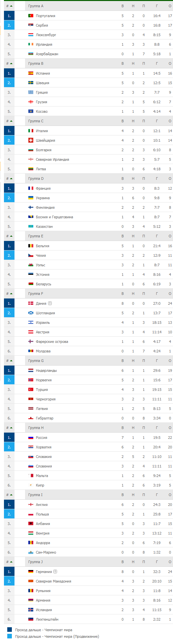Click the promotion icon next to Германия
Viewport: 173px width, 644px height.
(x=55, y=572)
